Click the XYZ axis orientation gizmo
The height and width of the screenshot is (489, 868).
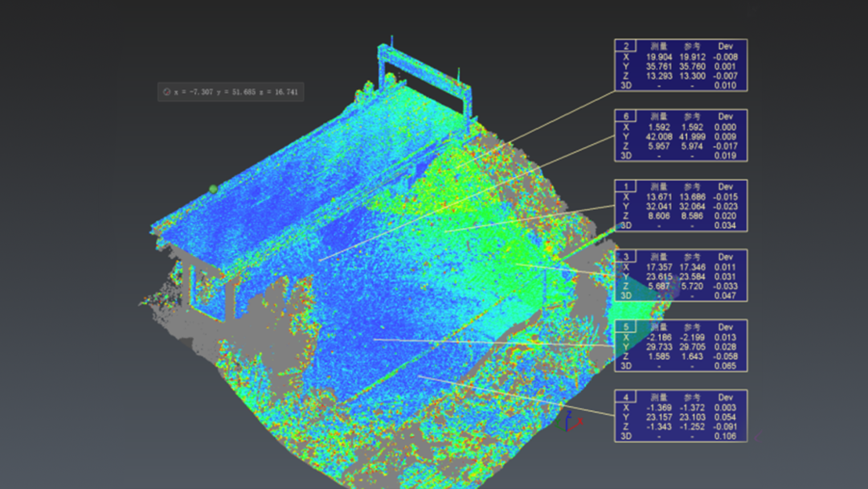pyautogui.click(x=568, y=421)
